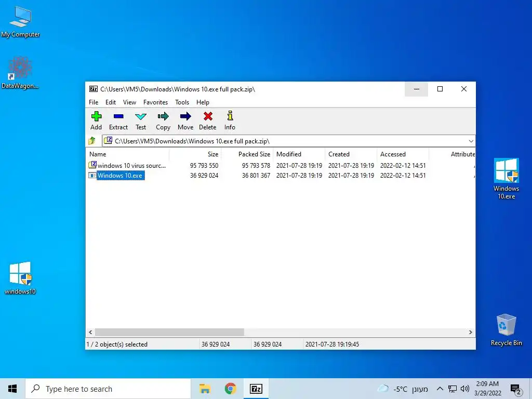This screenshot has width=532, height=399.
Task: Select the windows 10 virus sourc... row name
Action: point(131,166)
